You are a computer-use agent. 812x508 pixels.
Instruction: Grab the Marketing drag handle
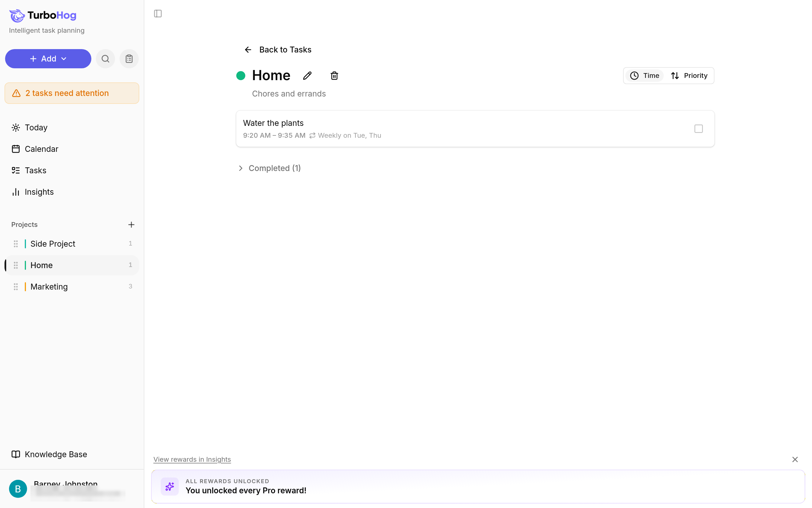tap(16, 287)
